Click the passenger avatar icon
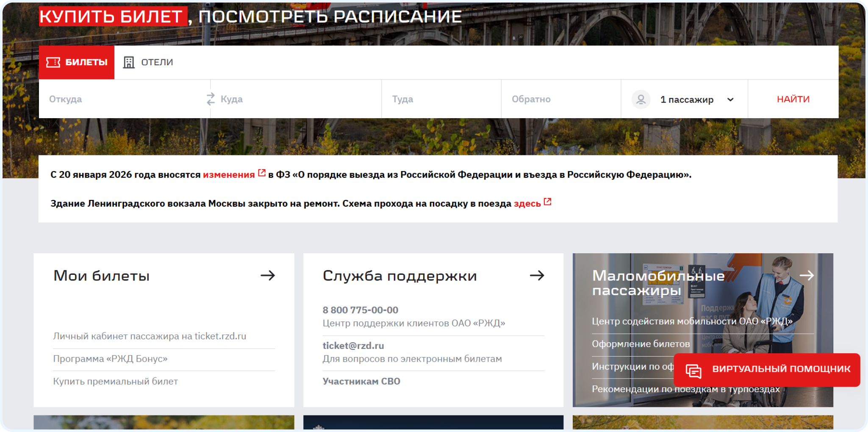The image size is (868, 432). tap(641, 100)
